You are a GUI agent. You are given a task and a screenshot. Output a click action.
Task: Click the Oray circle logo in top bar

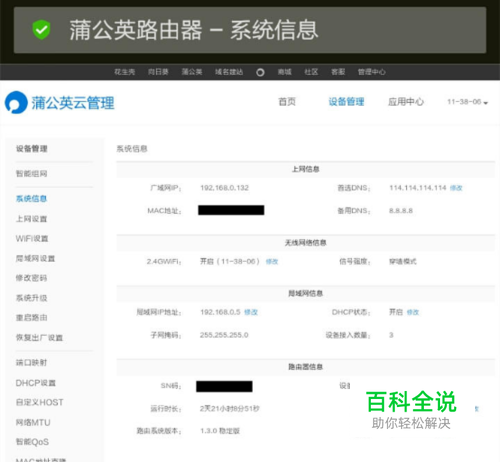pos(260,72)
